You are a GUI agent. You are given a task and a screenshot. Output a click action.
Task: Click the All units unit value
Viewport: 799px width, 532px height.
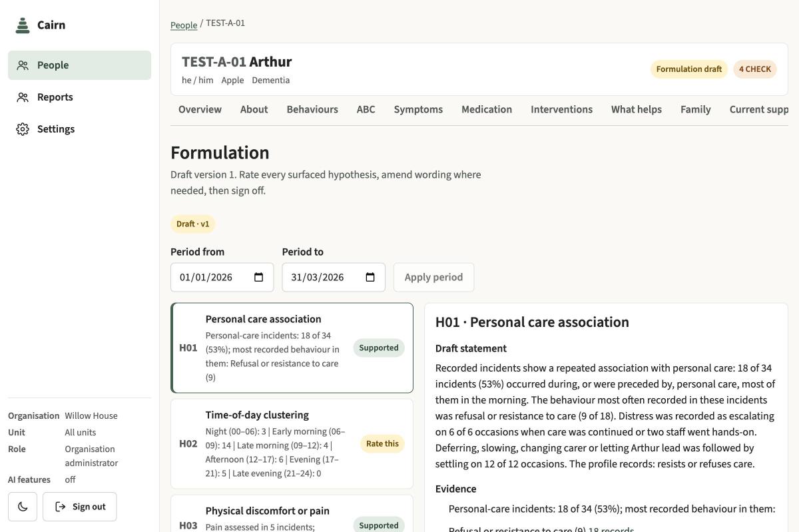pos(81,433)
